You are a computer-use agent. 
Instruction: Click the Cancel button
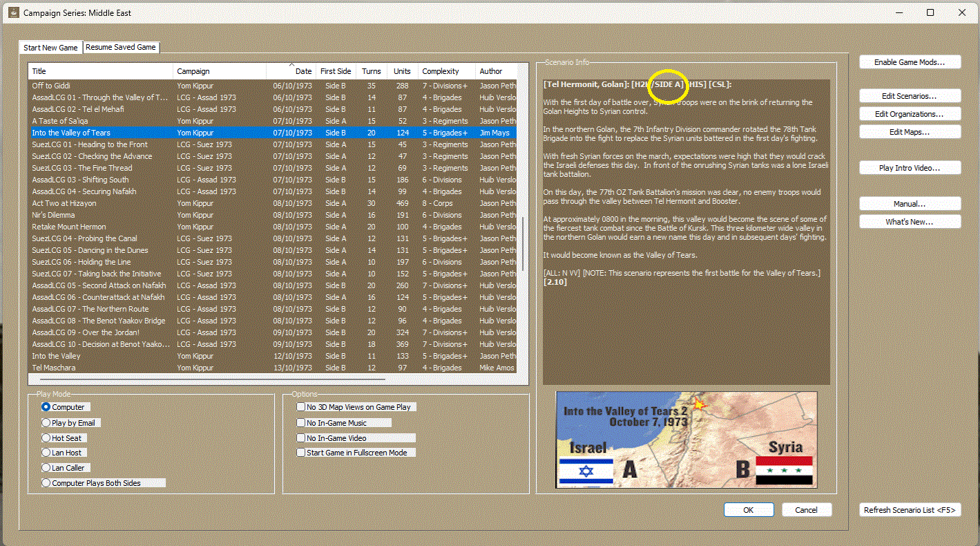click(807, 510)
